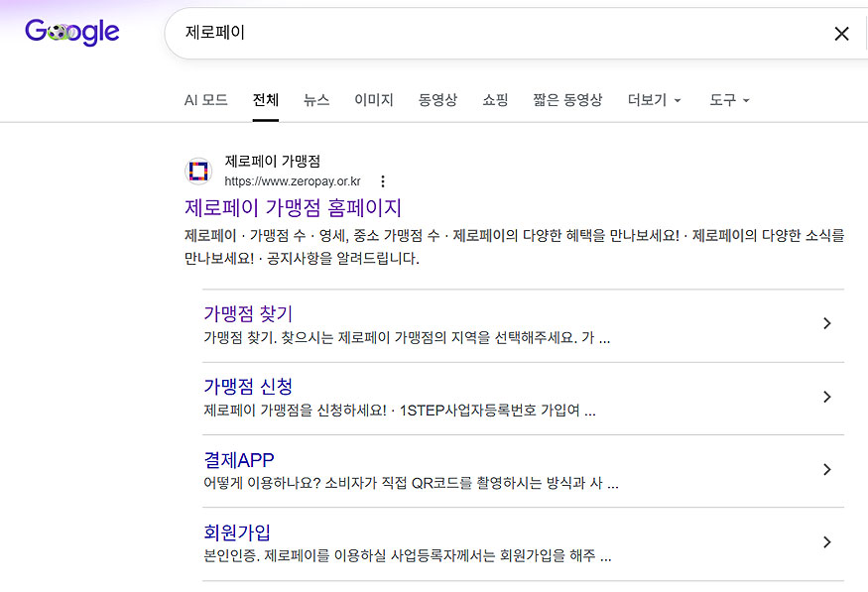Click the arrow in the 회원가입 row

click(827, 542)
